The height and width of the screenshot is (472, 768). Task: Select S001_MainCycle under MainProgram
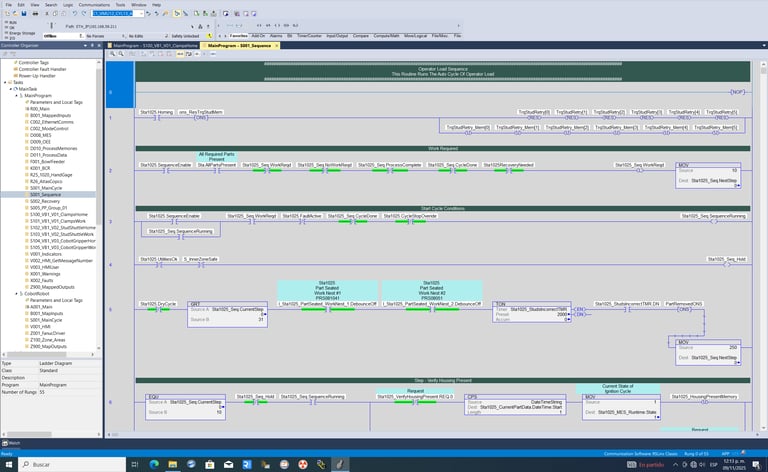(46, 188)
